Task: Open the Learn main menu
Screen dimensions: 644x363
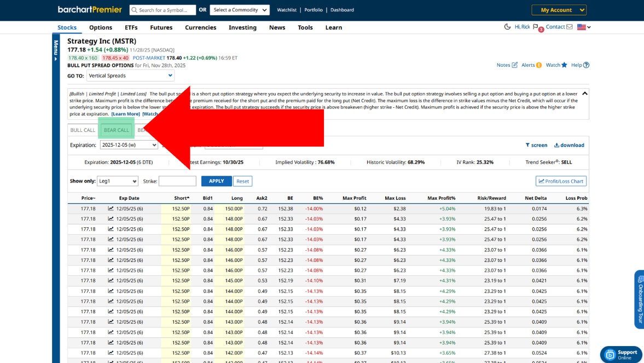Action: click(x=334, y=27)
